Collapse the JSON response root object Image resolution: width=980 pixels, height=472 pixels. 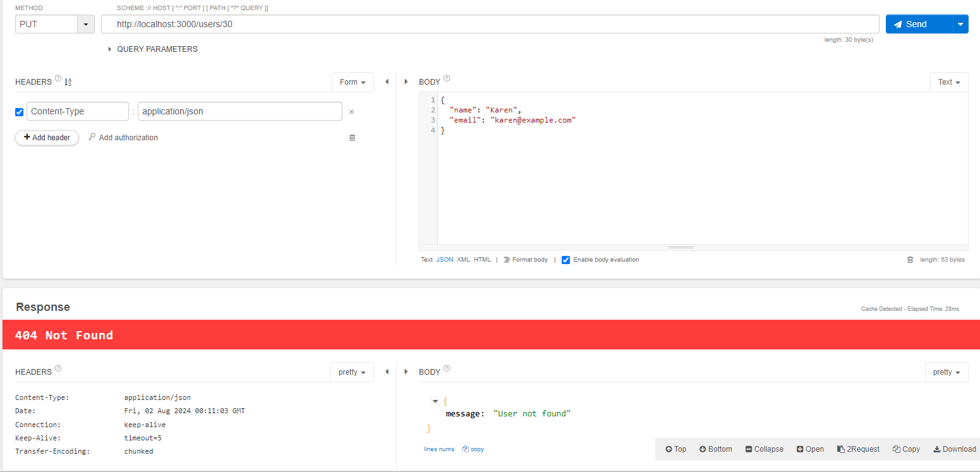435,401
